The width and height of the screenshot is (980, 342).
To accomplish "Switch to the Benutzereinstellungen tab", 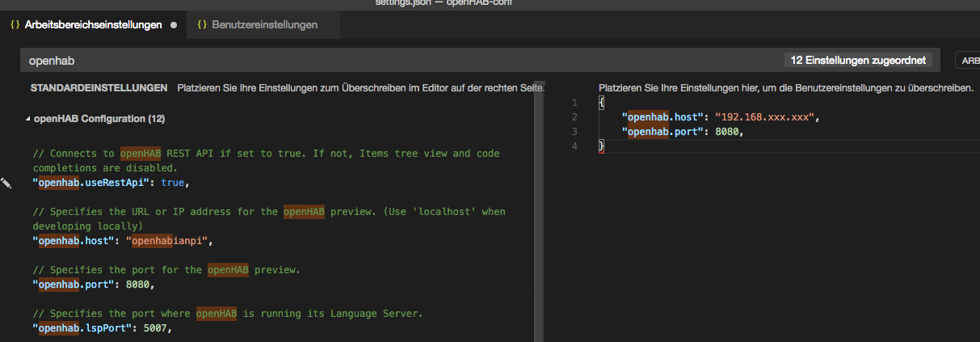I will click(264, 25).
